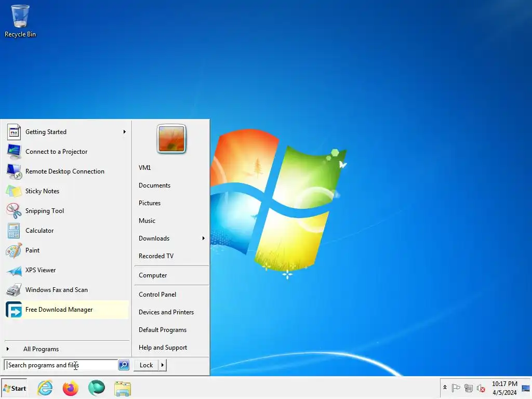The image size is (532, 399).
Task: Click All Programs label
Action: [41, 349]
